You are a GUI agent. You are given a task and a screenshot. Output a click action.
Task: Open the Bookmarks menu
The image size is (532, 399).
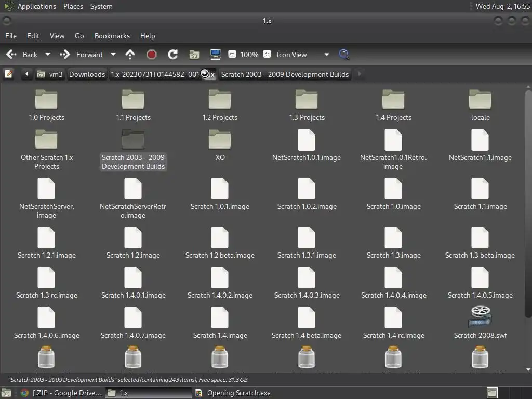tap(112, 36)
